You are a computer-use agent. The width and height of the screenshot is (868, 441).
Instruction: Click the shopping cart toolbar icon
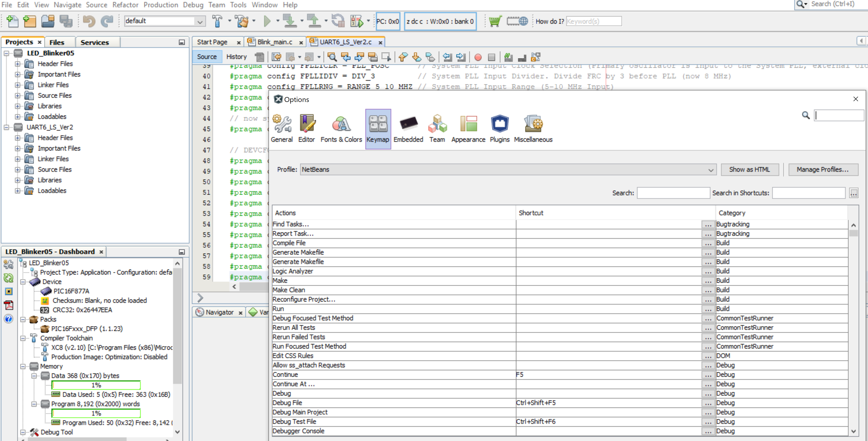pos(495,21)
